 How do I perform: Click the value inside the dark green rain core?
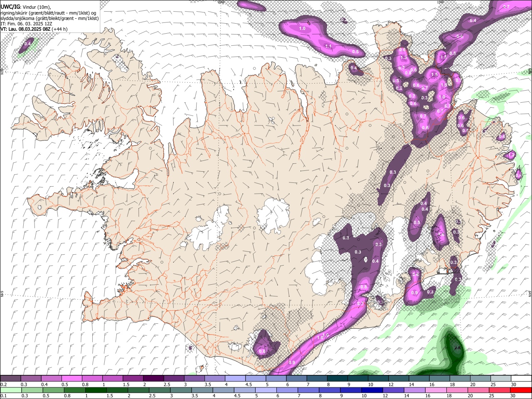pos(458,347)
